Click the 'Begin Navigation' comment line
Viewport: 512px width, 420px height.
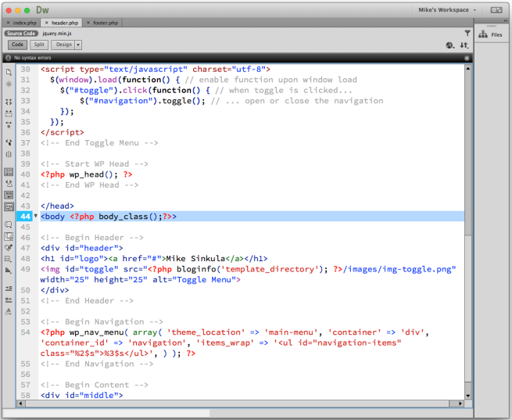[102, 321]
